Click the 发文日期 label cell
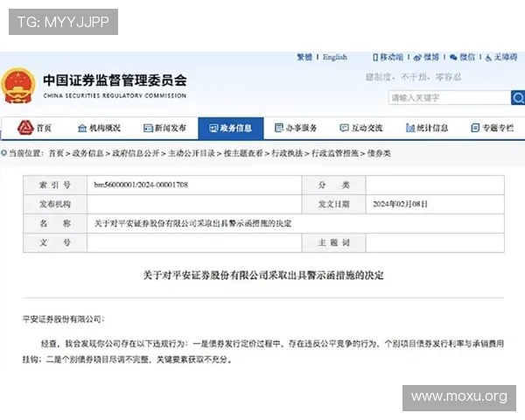The image size is (525, 420). tap(334, 204)
